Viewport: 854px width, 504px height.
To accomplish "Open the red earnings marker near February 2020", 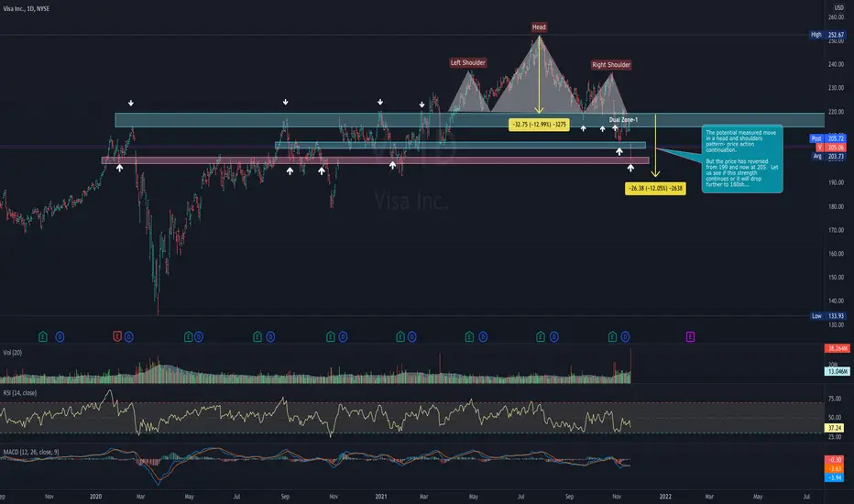I will [117, 336].
